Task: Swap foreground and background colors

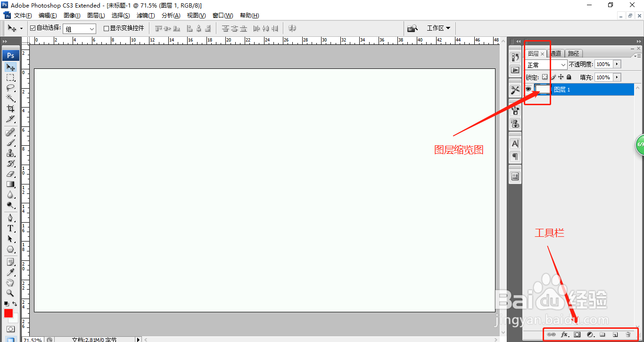Action: point(15,304)
